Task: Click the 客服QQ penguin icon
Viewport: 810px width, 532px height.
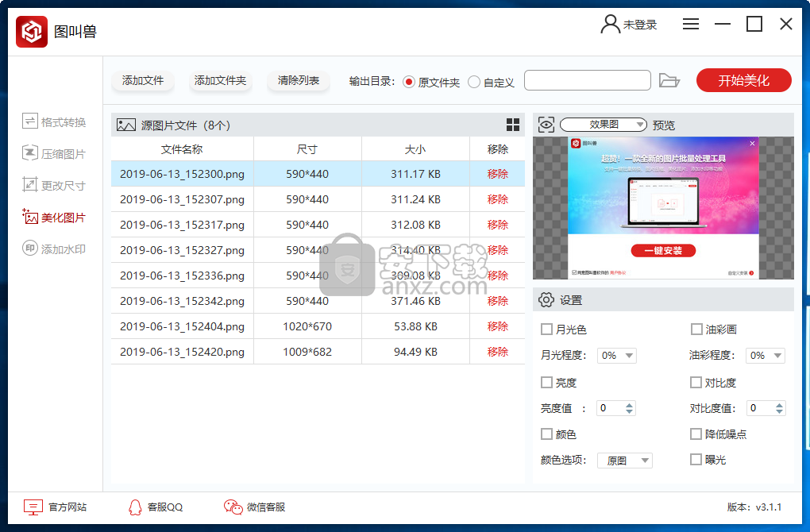Action: pyautogui.click(x=135, y=507)
